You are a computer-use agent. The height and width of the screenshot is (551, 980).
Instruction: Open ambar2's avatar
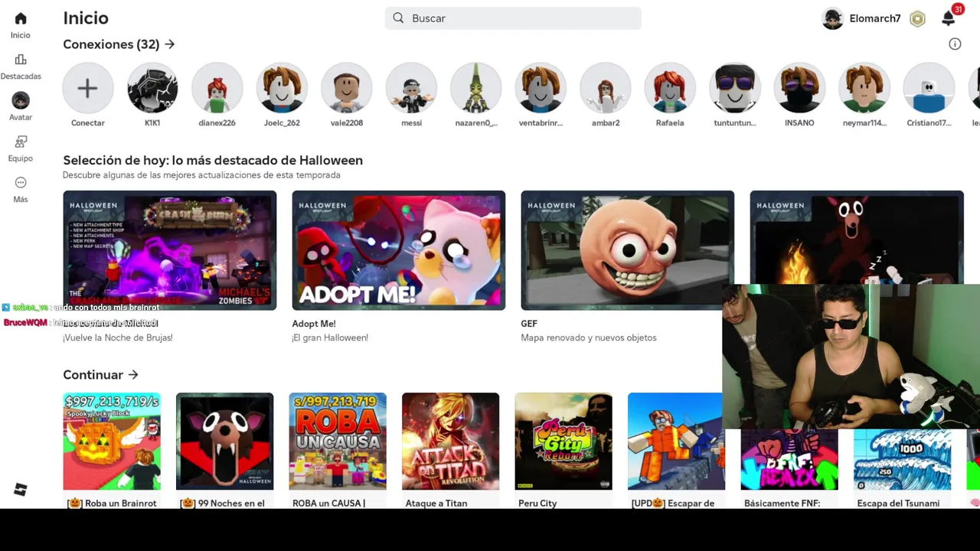(x=606, y=88)
